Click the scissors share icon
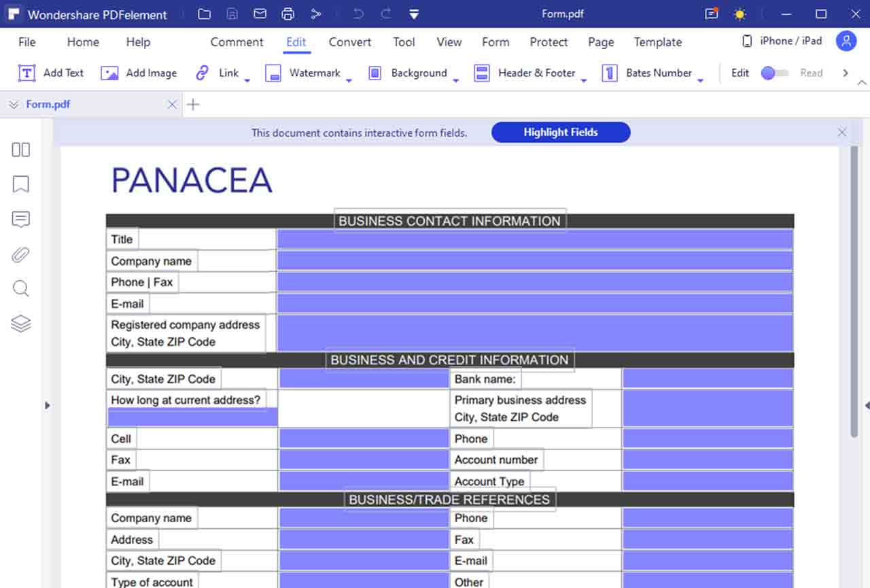This screenshot has width=870, height=588. (315, 14)
